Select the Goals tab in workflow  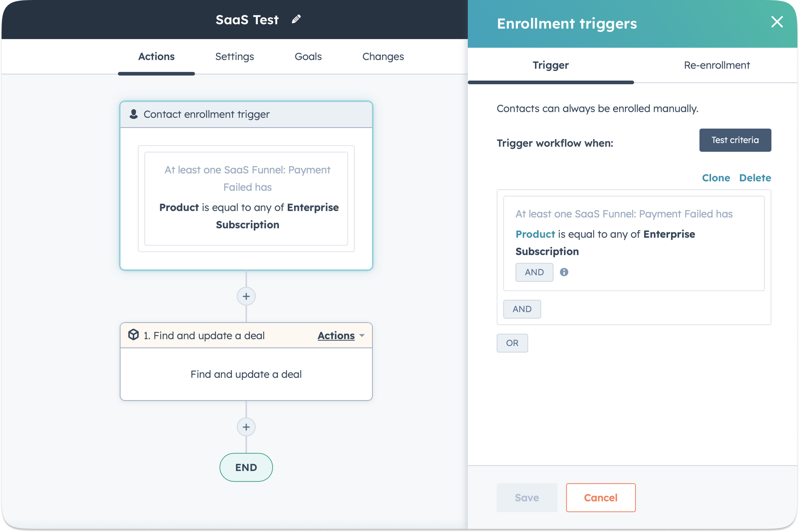308,56
